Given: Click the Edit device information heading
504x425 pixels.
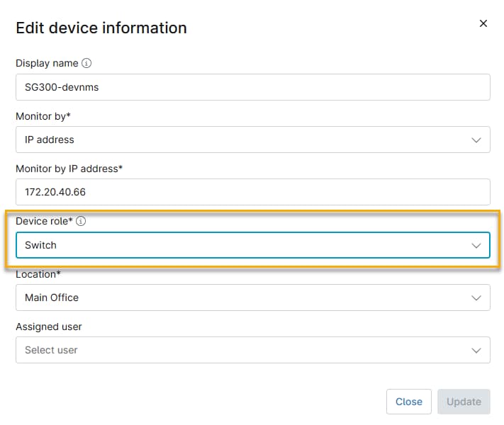Looking at the screenshot, I should coord(101,28).
